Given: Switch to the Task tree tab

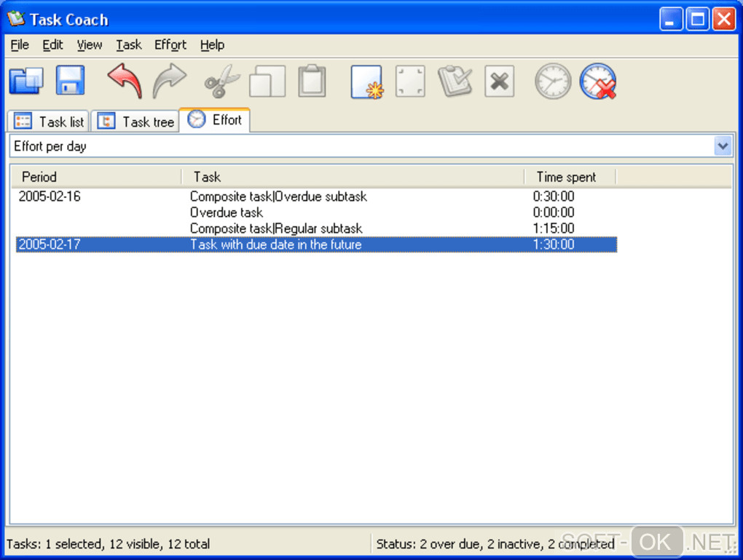Looking at the screenshot, I should point(135,122).
